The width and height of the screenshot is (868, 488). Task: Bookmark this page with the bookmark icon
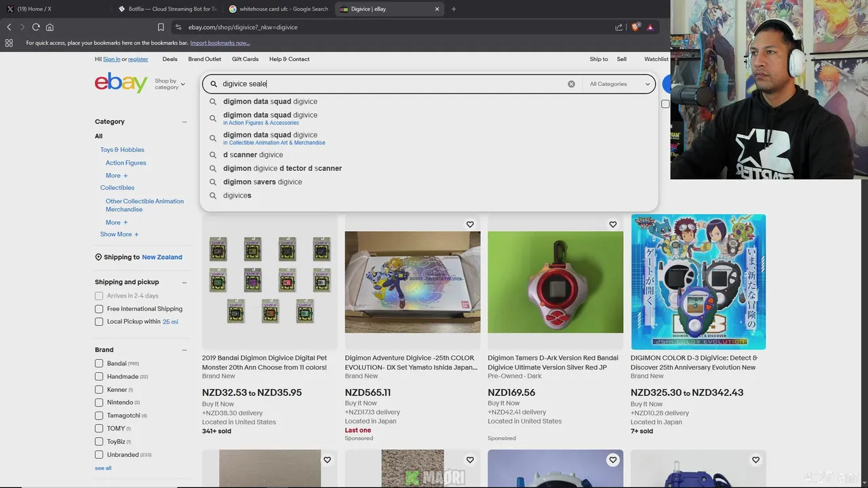pyautogui.click(x=161, y=27)
